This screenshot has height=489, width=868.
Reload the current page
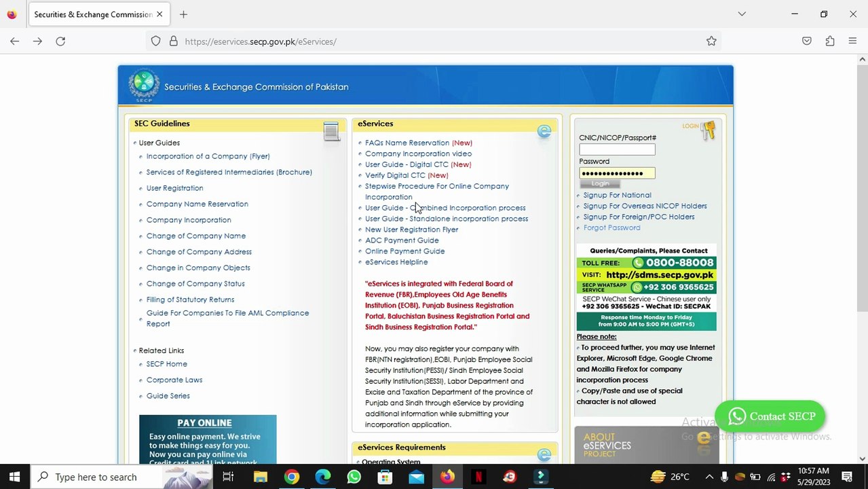point(60,41)
